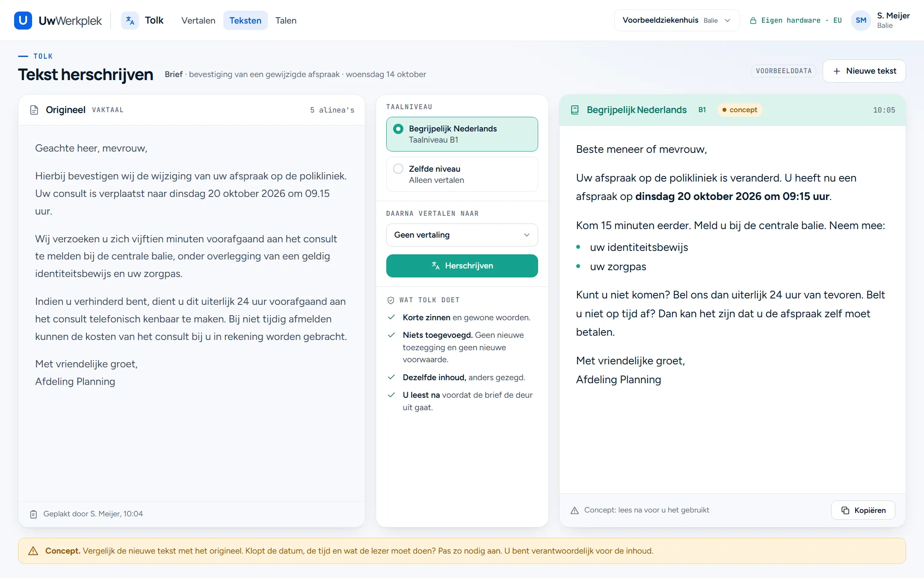This screenshot has height=578, width=924.
Task: Click the checkmark beside Dezelfde inhoud
Action: tap(391, 377)
